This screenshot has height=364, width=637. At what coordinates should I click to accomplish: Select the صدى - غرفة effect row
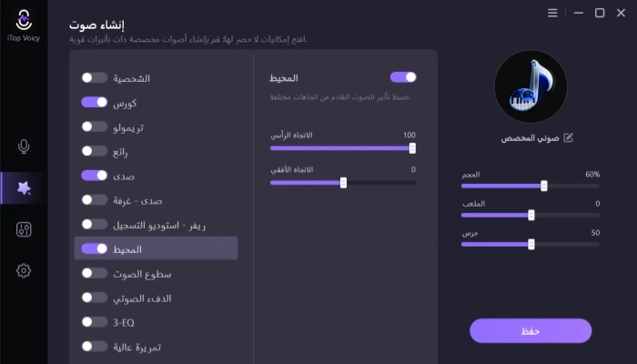pyautogui.click(x=155, y=200)
